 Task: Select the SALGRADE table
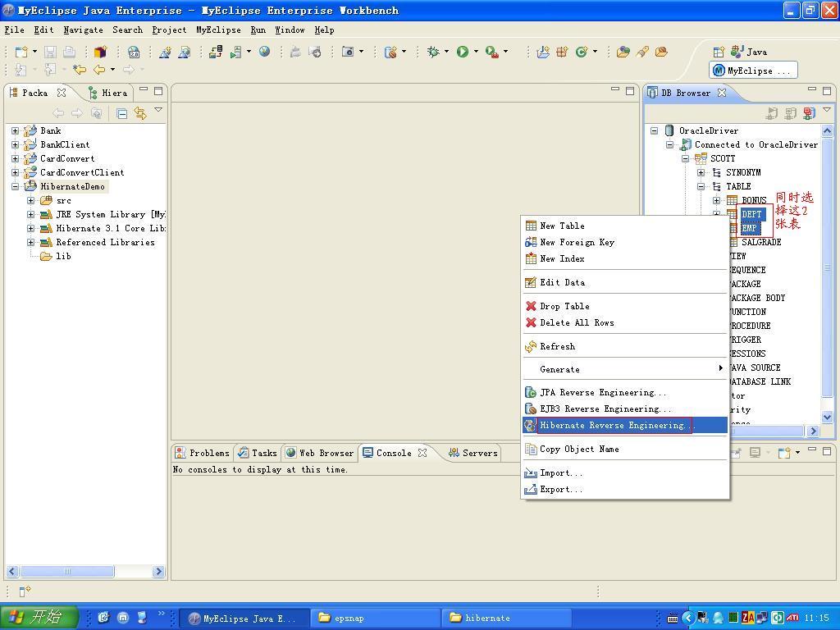(761, 242)
